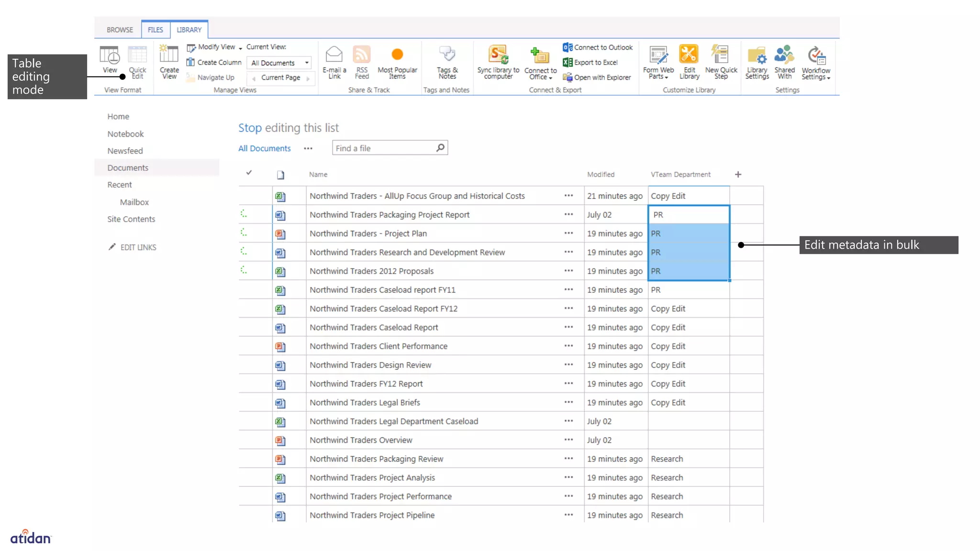Click the search magnifier icon
980x551 pixels.
440,148
